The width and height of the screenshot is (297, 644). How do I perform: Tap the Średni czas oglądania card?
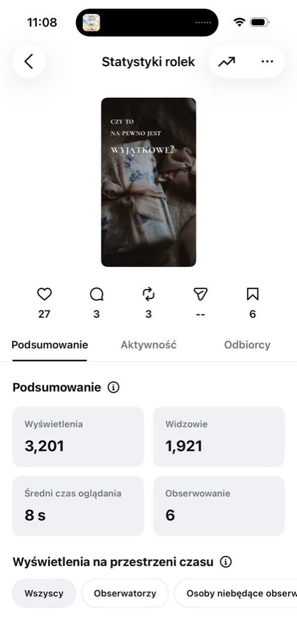coord(78,506)
